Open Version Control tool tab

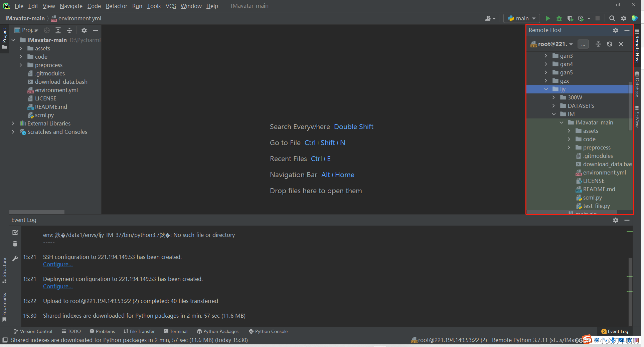tap(33, 331)
